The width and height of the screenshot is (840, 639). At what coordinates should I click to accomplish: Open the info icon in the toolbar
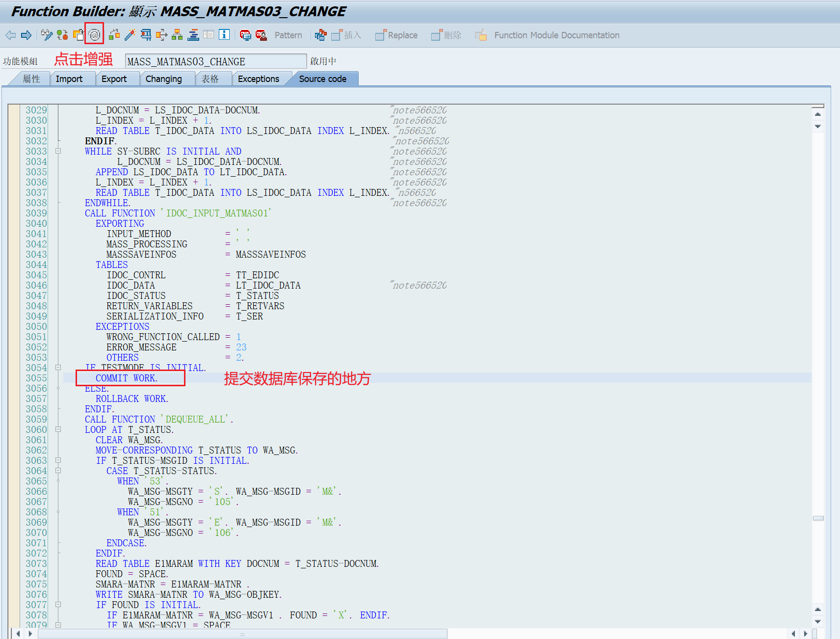point(224,35)
